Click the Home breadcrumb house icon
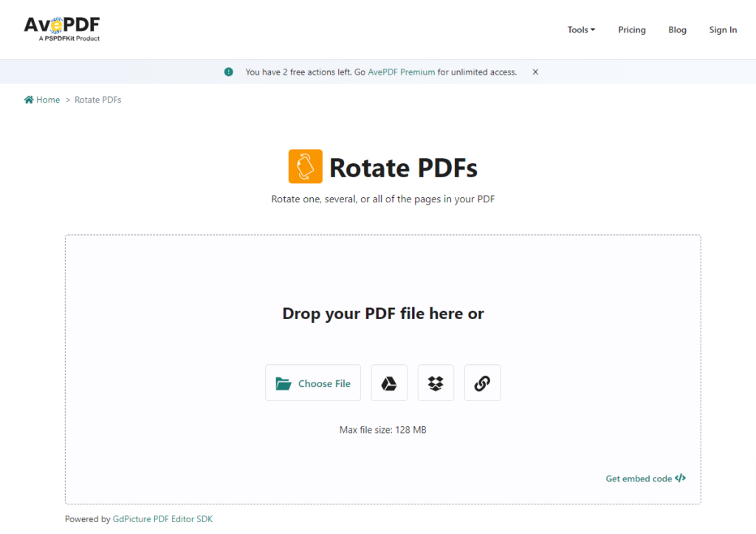Image resolution: width=756 pixels, height=534 pixels. (28, 99)
